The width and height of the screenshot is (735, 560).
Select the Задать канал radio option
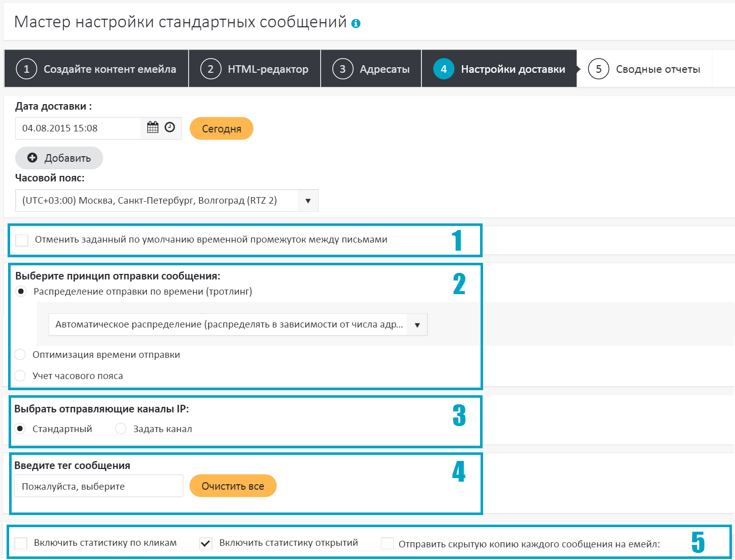[121, 429]
